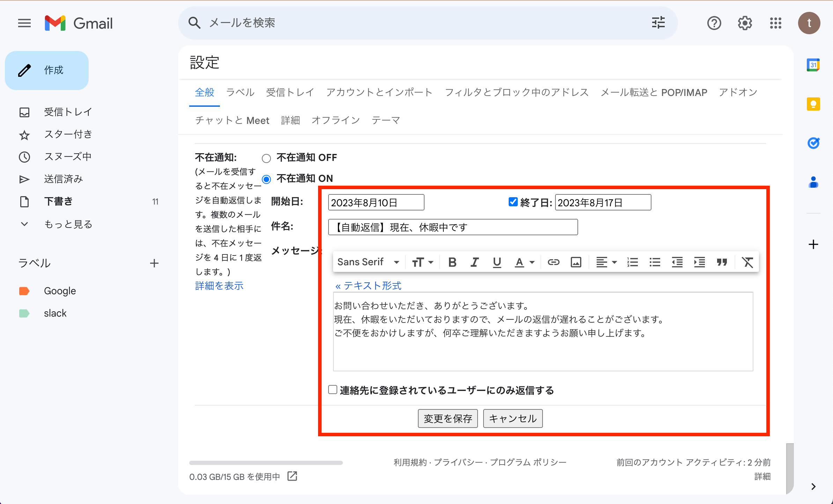Switch to アカウントとインポート tab

pos(379,92)
